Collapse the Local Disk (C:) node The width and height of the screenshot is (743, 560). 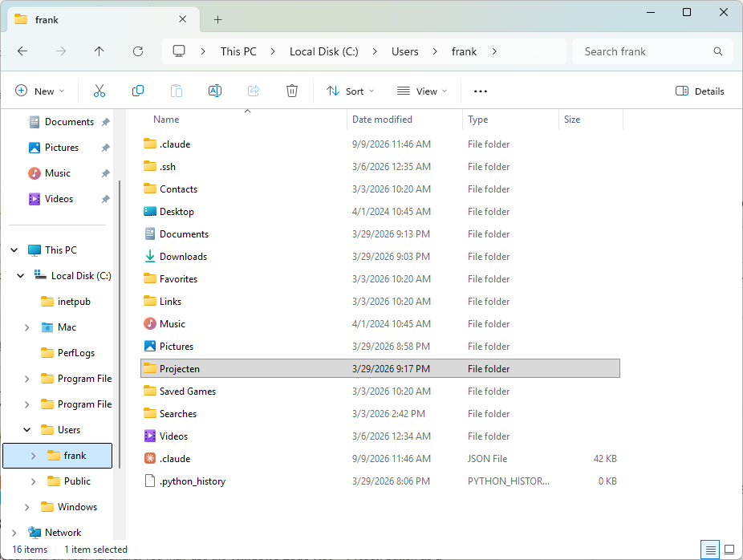point(20,275)
